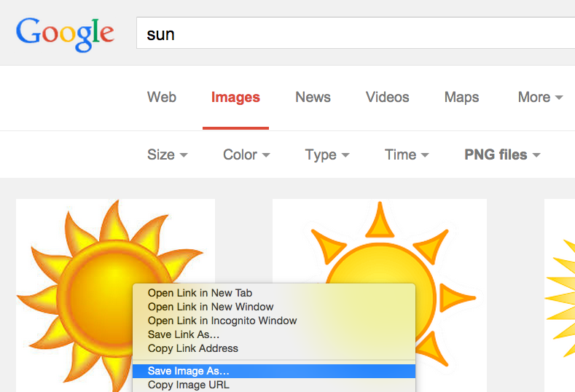Expand the Time filter dropdown
Viewport: 575px width, 392px height.
point(407,154)
